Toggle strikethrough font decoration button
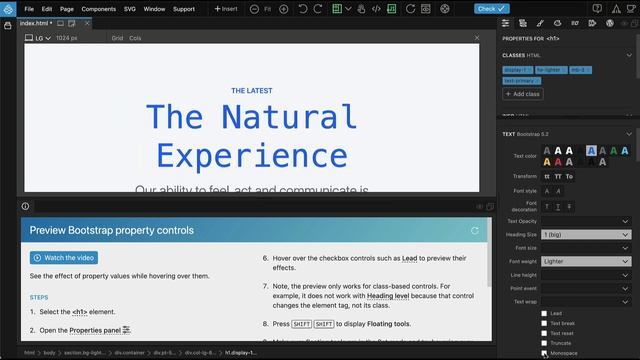This screenshot has width=640, height=360. pos(569,207)
